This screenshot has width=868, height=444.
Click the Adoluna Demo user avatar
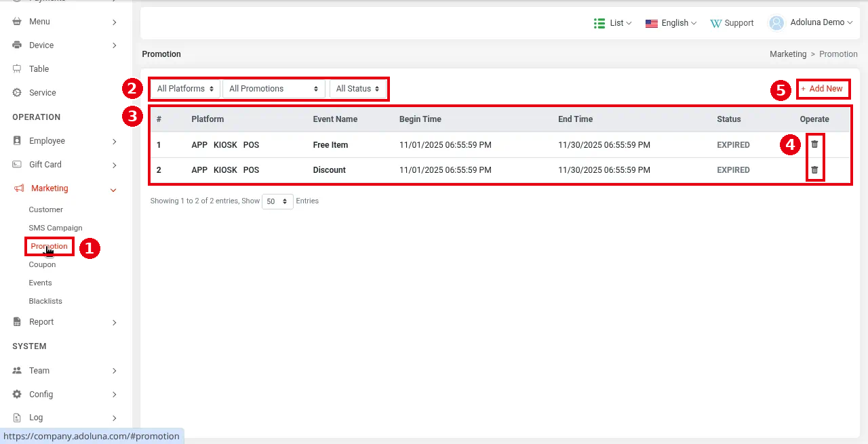776,22
